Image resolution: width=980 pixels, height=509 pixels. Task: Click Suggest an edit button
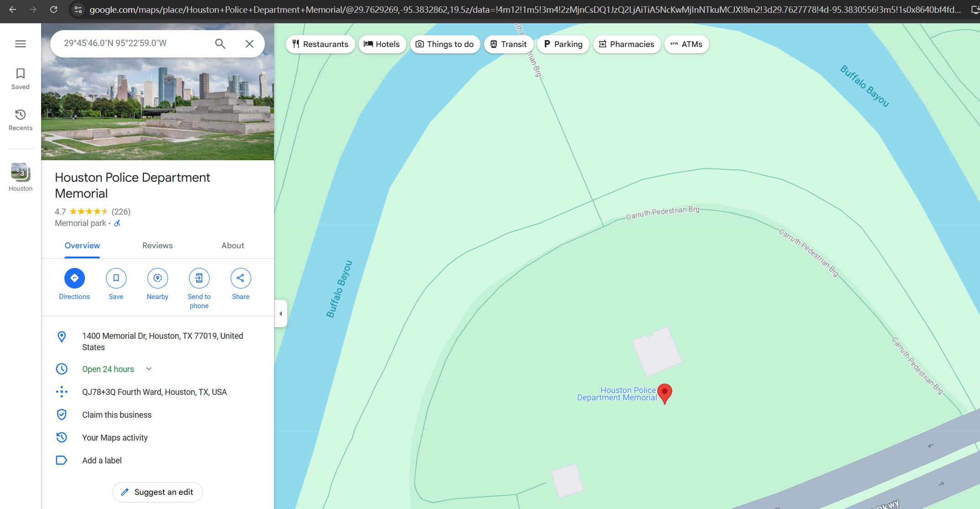coord(158,492)
